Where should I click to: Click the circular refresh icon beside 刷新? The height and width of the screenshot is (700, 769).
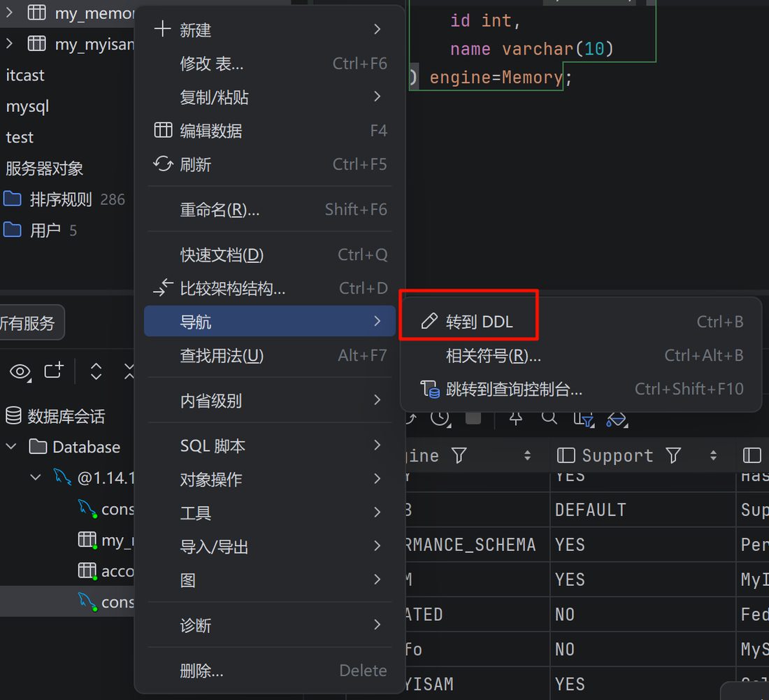[x=164, y=164]
